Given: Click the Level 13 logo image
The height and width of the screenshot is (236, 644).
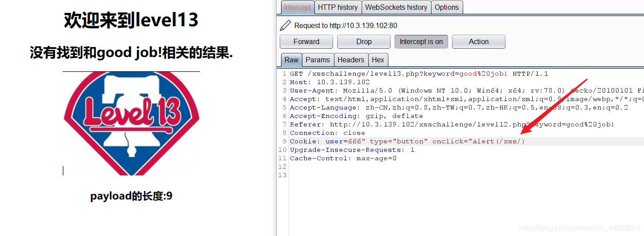Looking at the screenshot, I should pyautogui.click(x=131, y=123).
